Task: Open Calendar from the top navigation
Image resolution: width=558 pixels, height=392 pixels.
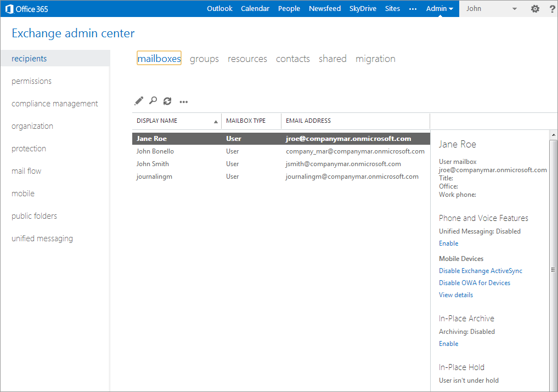Action: pyautogui.click(x=255, y=8)
